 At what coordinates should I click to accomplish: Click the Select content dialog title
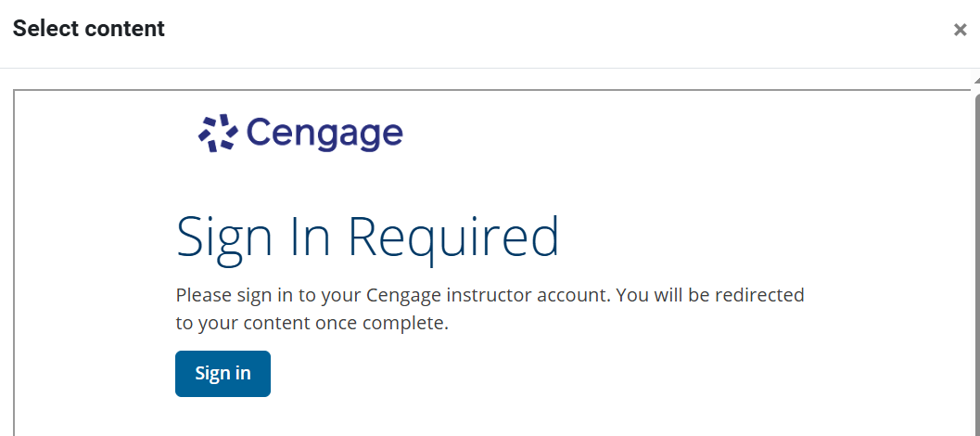(89, 29)
